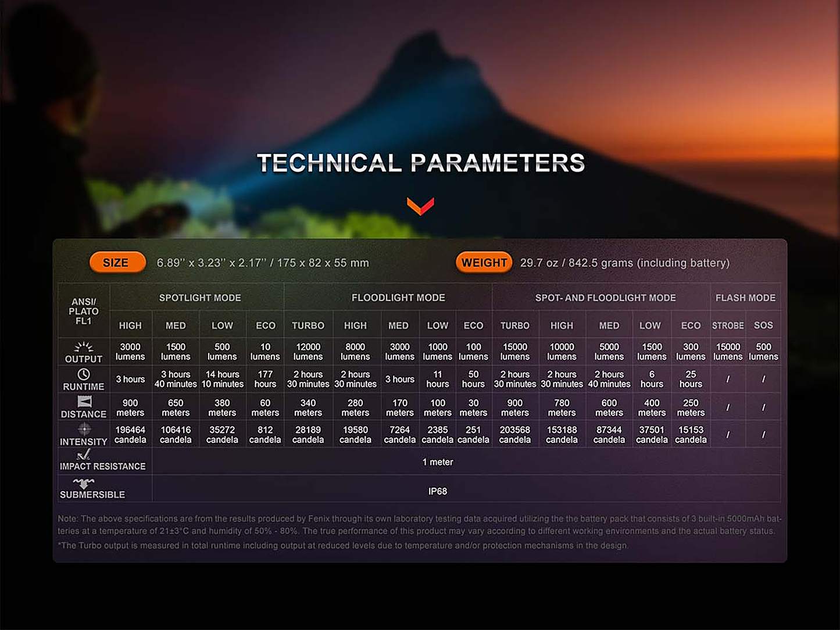Click the OUTPUT light burst icon
The width and height of the screenshot is (840, 630).
[84, 347]
